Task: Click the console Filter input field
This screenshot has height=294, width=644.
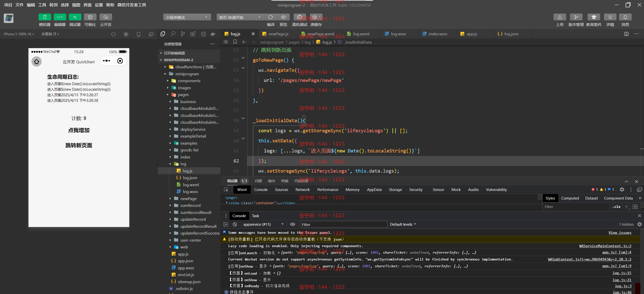Action: (x=344, y=224)
